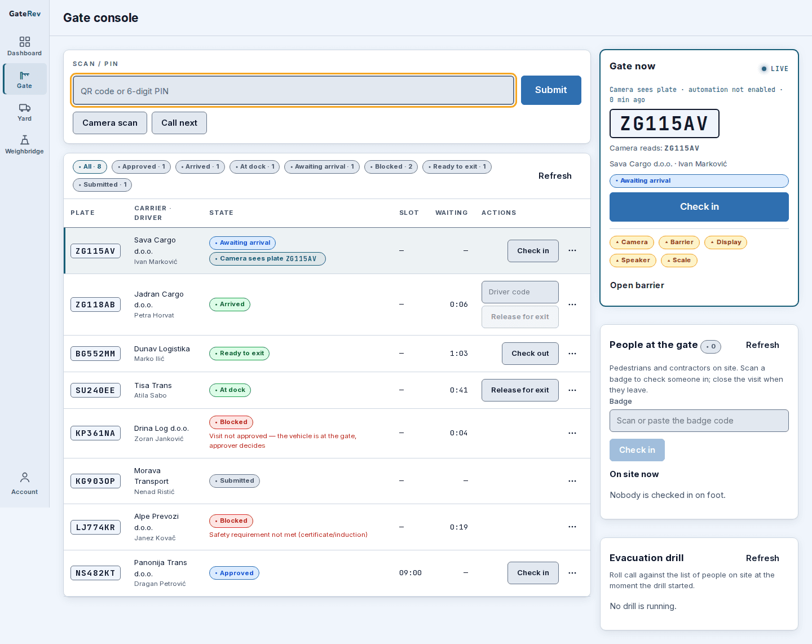Viewport: 812px width, 644px height.
Task: Open more actions for NS482KT row
Action: click(572, 573)
